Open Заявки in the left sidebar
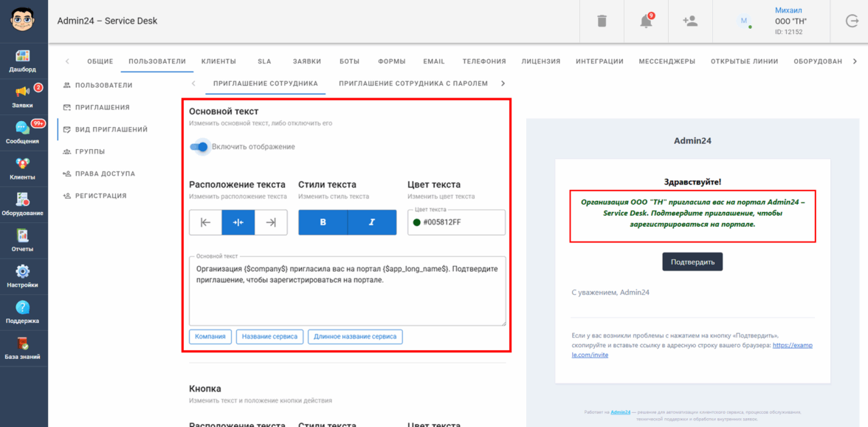 pyautogui.click(x=23, y=97)
